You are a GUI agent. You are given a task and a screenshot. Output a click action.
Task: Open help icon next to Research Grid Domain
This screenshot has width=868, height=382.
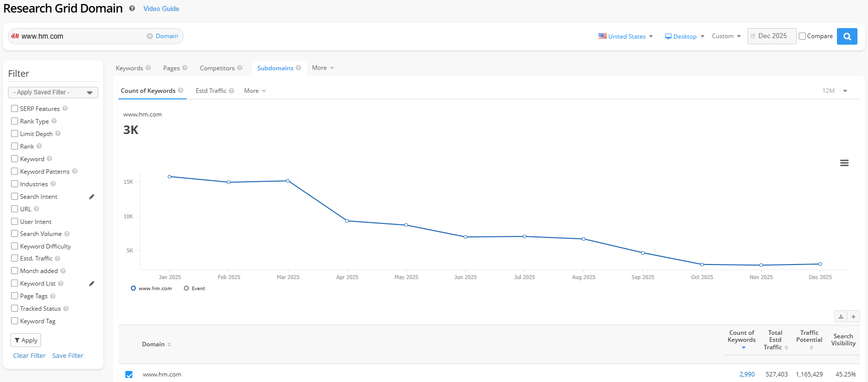click(132, 9)
